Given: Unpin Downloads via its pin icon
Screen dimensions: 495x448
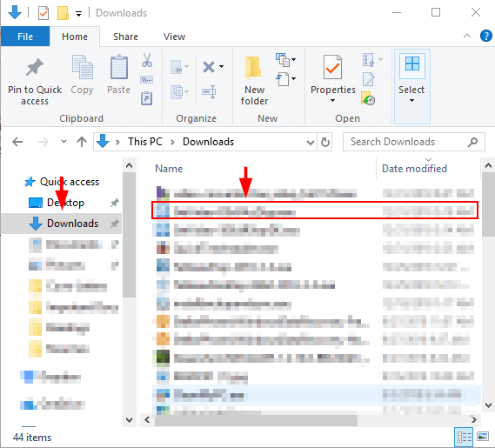Looking at the screenshot, I should (x=114, y=224).
